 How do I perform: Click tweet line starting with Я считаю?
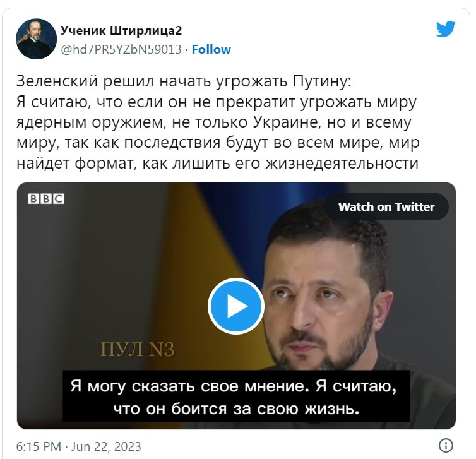216,102
